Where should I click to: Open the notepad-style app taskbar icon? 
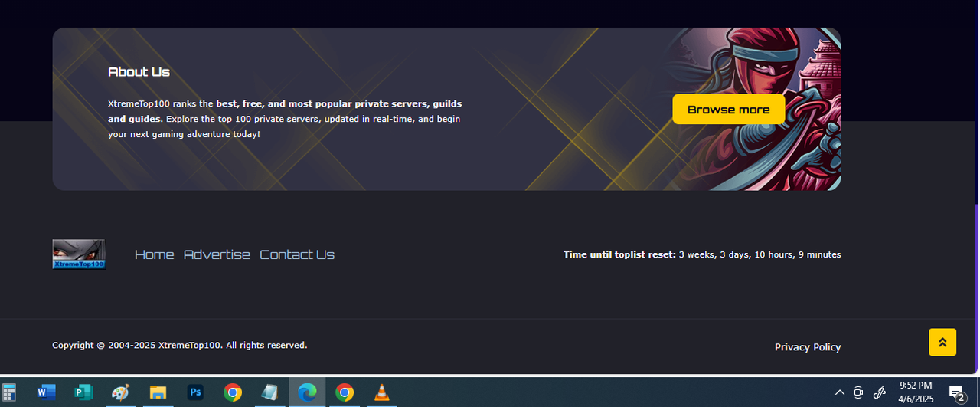tap(269, 392)
